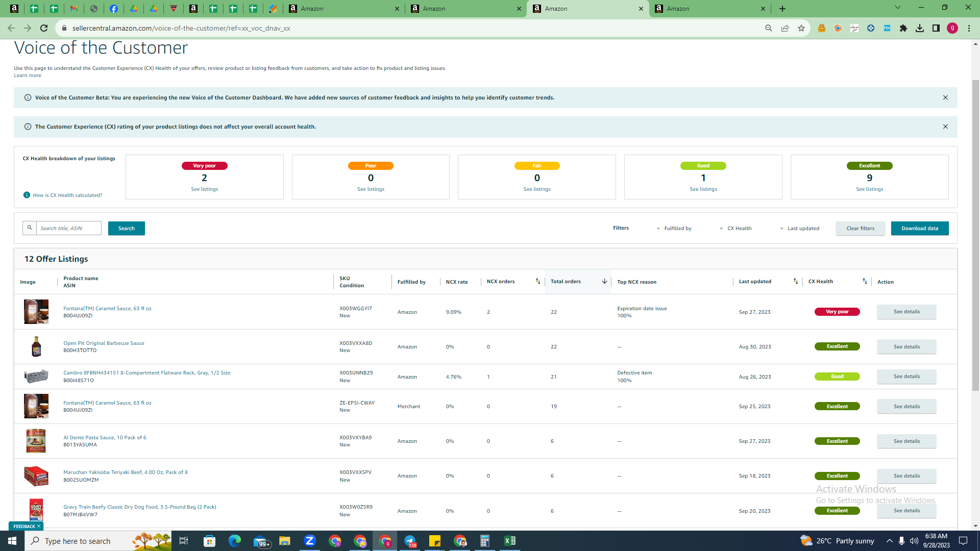Expand the CX Health filter dropdown
Screen dimensions: 980x551
point(736,229)
